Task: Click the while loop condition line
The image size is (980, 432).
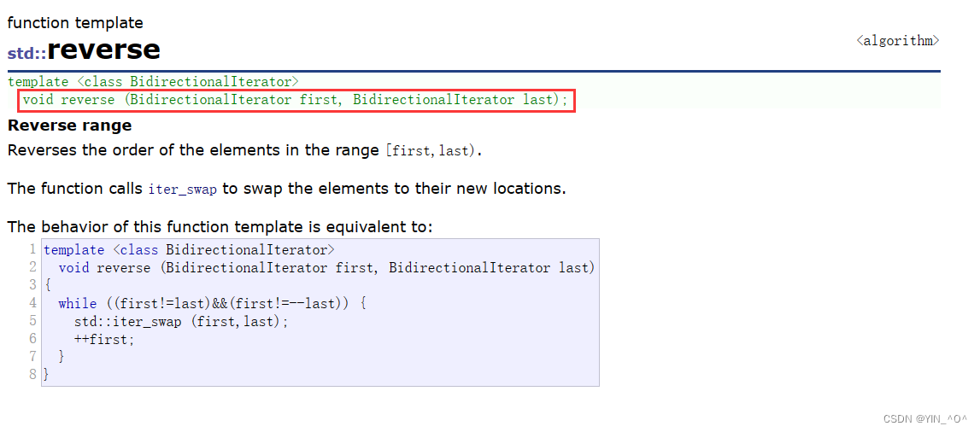Action: point(212,303)
